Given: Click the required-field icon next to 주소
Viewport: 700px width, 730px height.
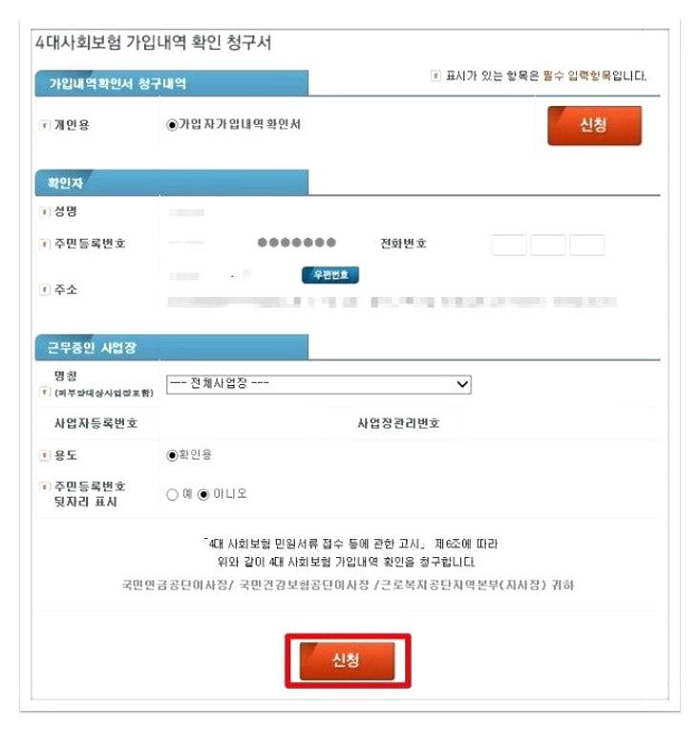Looking at the screenshot, I should coord(44,290).
